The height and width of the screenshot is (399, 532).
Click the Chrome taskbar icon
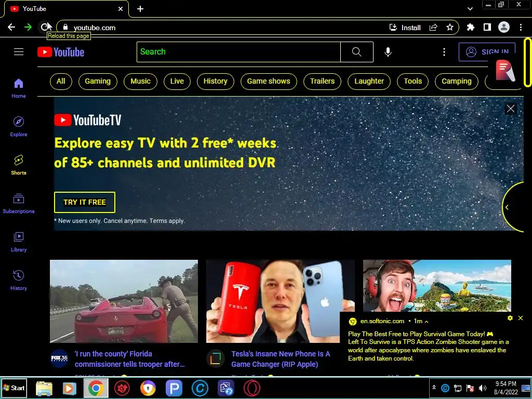[x=96, y=388]
